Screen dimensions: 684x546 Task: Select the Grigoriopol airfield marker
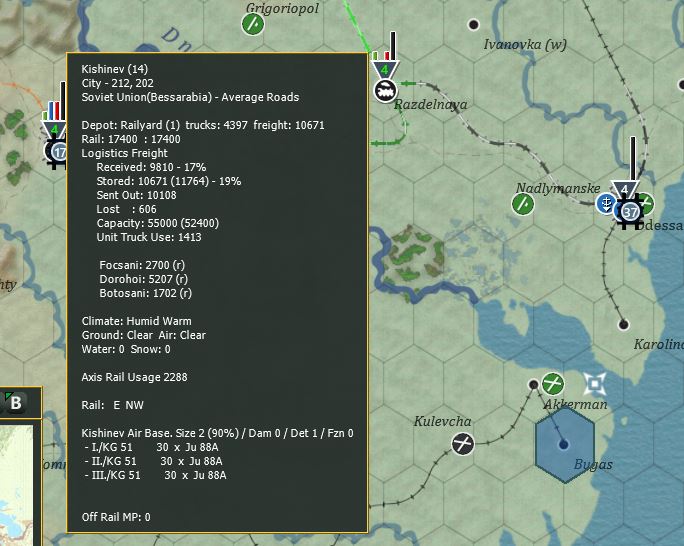253,24
